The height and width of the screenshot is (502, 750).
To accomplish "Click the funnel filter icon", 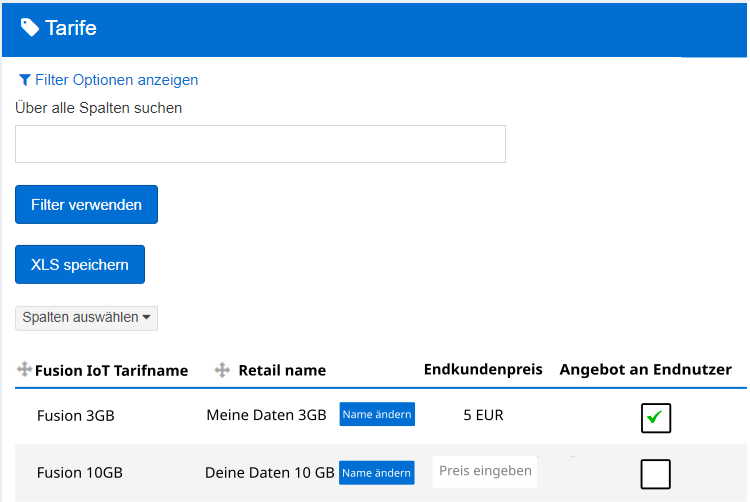I will click(x=24, y=80).
